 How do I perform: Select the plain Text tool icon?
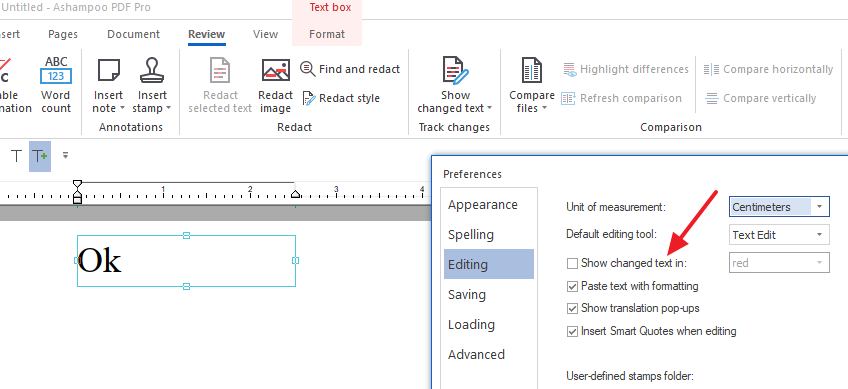(x=17, y=156)
